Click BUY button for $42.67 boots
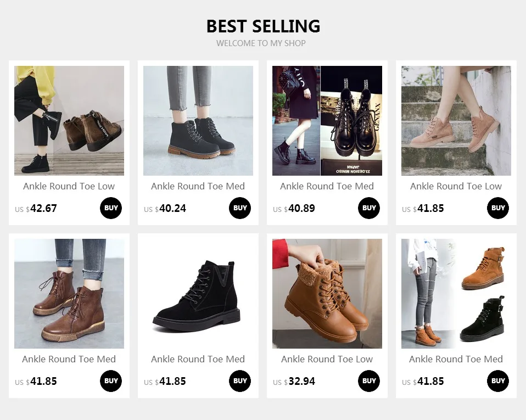526x420 pixels. click(x=111, y=208)
